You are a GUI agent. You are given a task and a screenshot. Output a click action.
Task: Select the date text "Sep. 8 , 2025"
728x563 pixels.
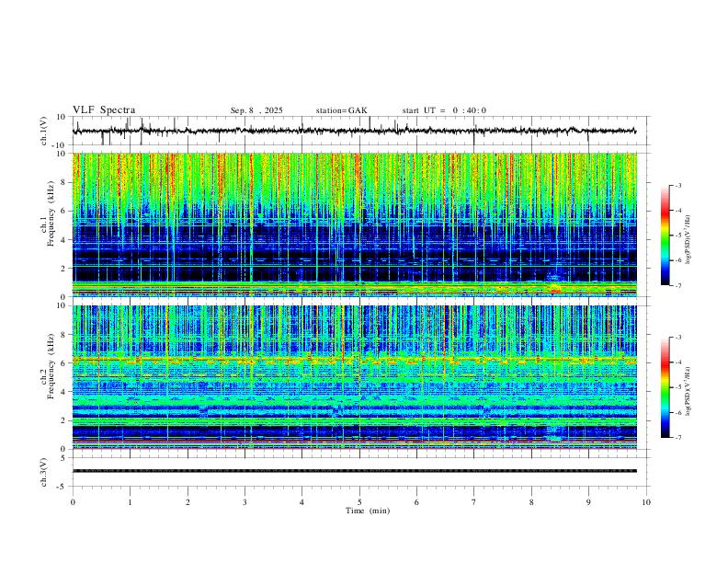256,110
